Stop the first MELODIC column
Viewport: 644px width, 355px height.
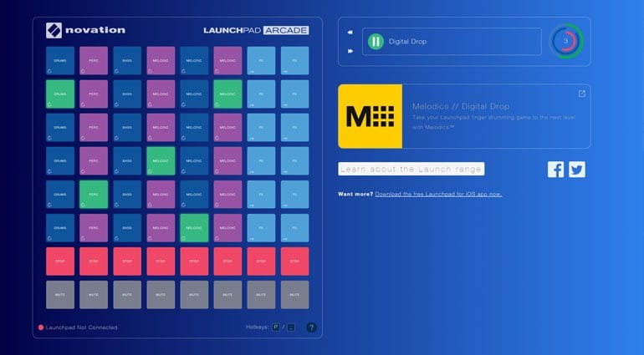161,261
